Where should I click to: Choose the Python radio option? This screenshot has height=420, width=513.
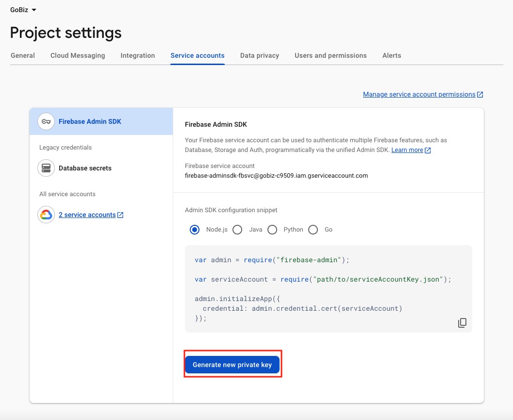(272, 230)
